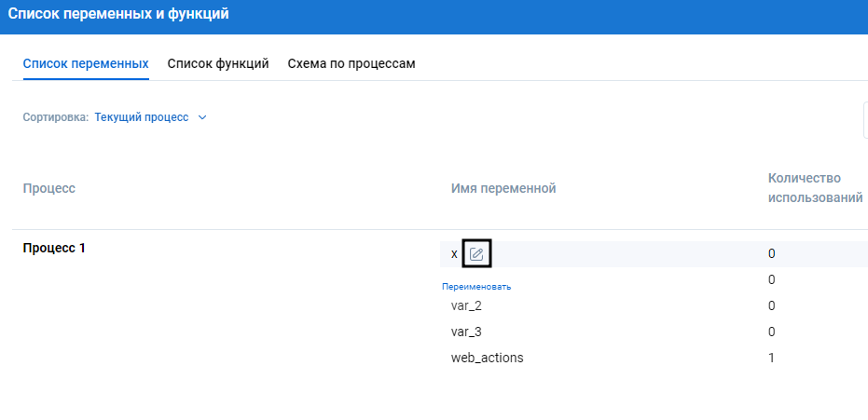This screenshot has width=868, height=420.
Task: Click the usage count in the var_2 row
Action: [772, 305]
